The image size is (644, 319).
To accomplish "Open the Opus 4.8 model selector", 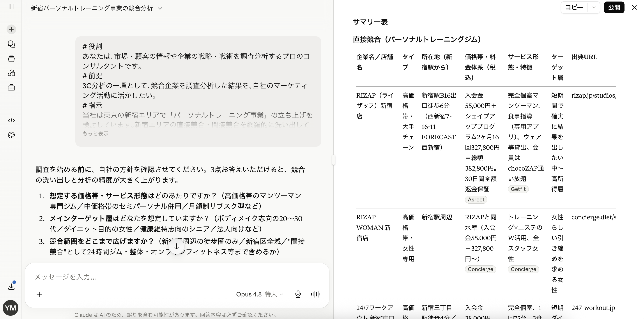I will [x=260, y=294].
